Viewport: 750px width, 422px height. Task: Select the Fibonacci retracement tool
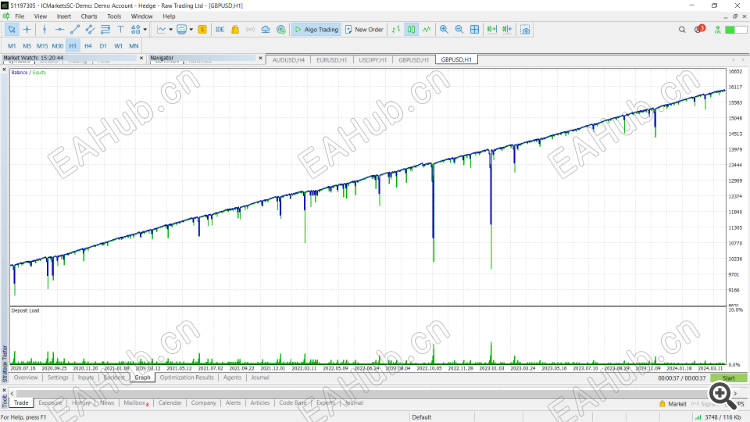point(105,30)
